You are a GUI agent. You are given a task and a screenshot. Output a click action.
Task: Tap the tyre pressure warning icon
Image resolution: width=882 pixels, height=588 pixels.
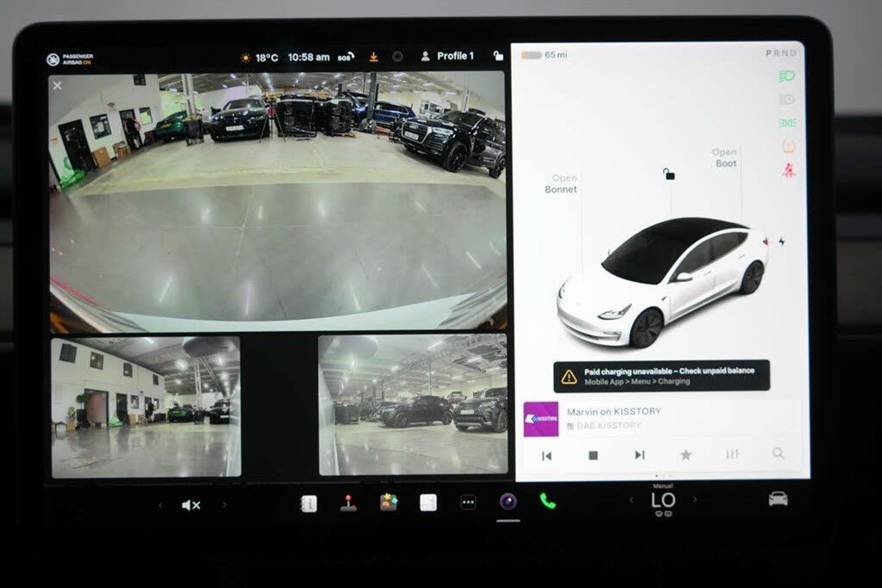point(788,146)
